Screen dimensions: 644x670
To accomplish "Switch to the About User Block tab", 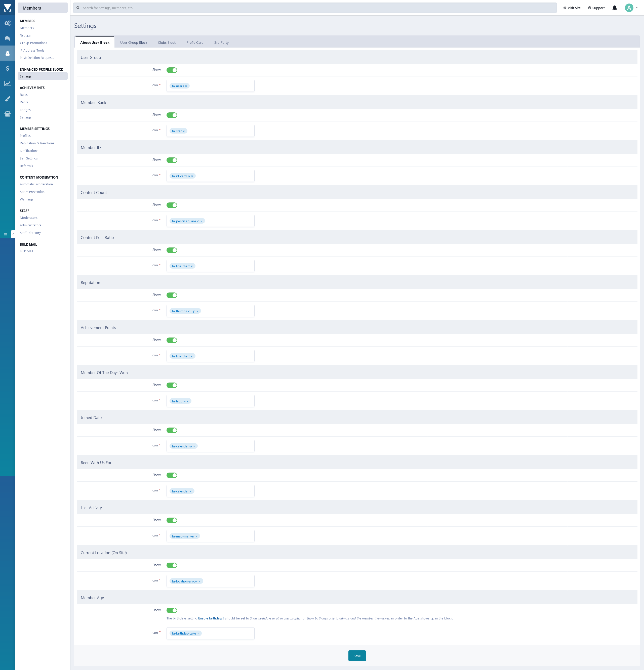I will tap(95, 43).
